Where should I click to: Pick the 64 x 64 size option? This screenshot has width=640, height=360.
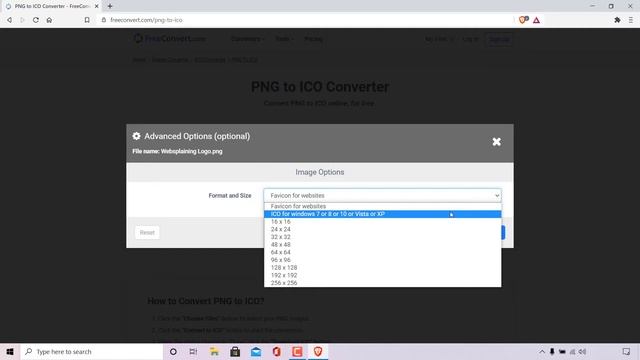click(382, 252)
